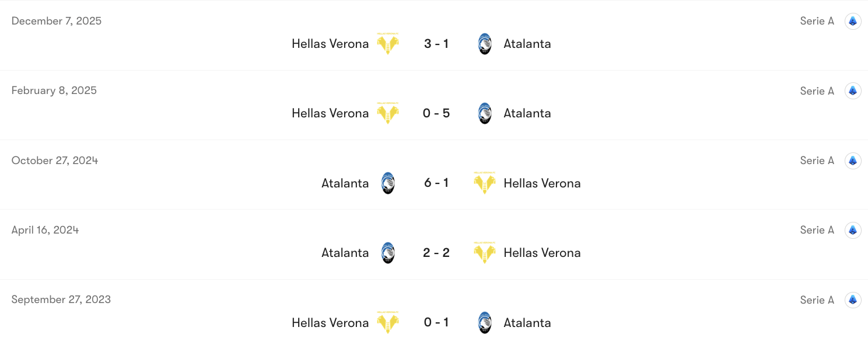Screen dimensions: 868x341
Task: Open the Serie A league icon on top row
Action: [x=852, y=20]
